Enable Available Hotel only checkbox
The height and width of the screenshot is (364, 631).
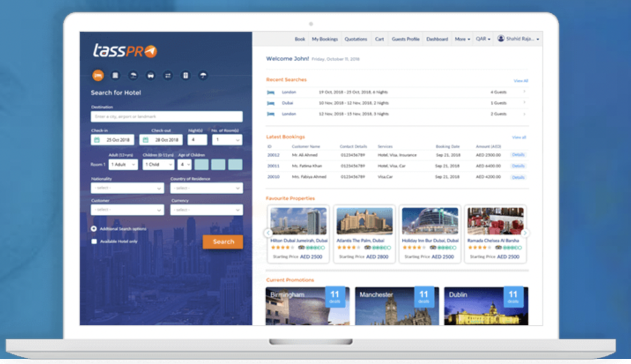[94, 241]
